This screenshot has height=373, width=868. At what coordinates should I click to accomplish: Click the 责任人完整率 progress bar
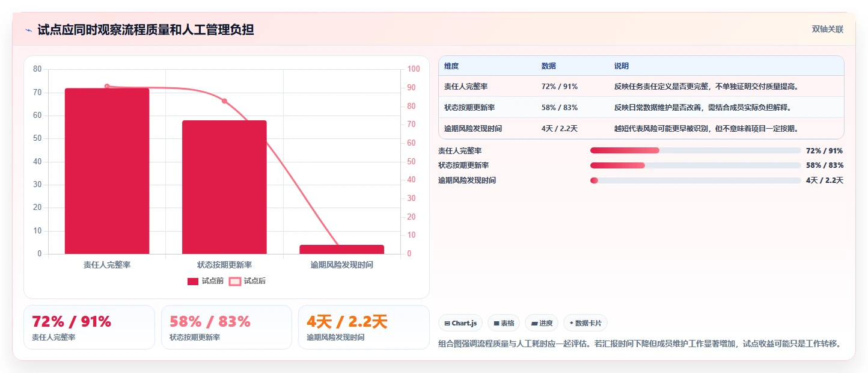(695, 150)
